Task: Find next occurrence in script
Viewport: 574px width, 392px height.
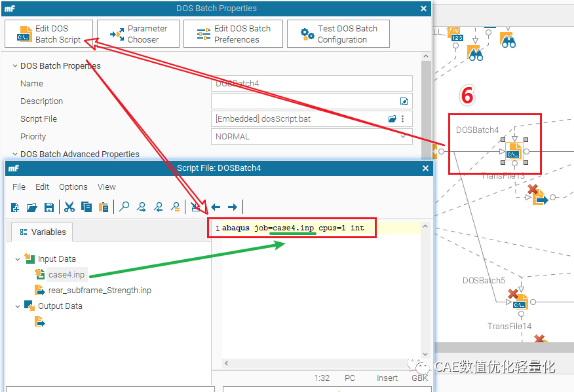Action: 142,207
